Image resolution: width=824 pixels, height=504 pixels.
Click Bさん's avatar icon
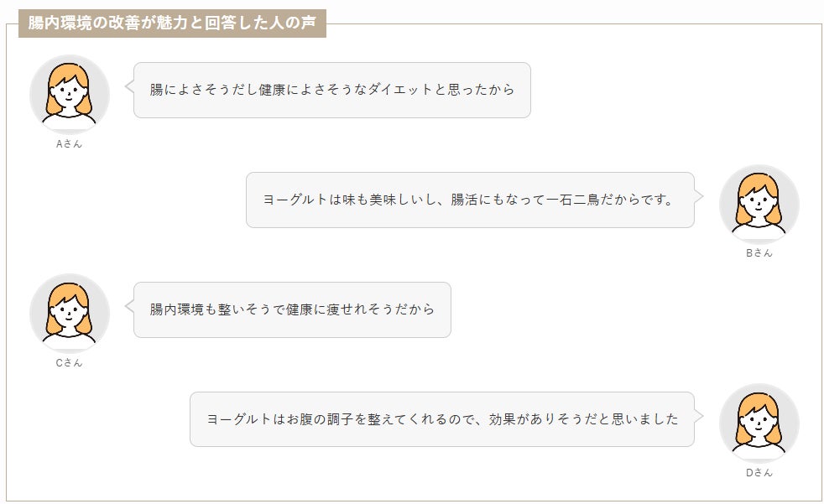click(x=759, y=202)
